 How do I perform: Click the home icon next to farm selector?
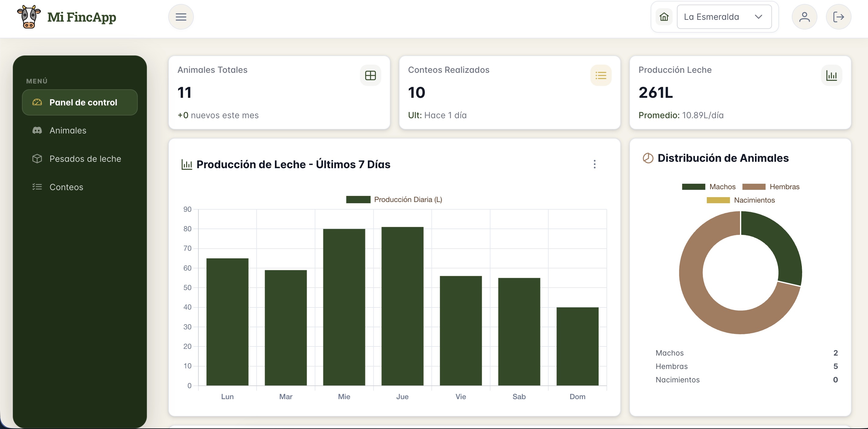coord(663,16)
